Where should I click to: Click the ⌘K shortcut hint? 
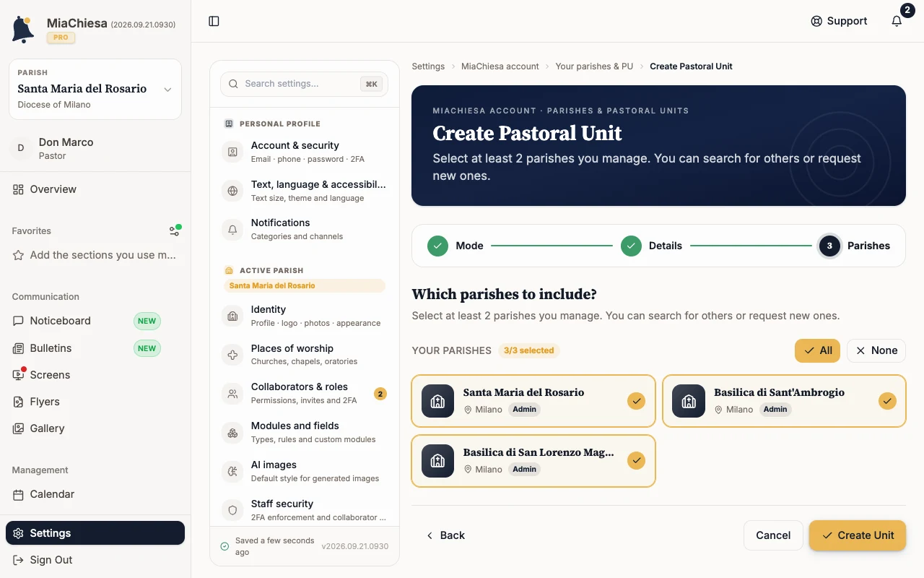(372, 84)
